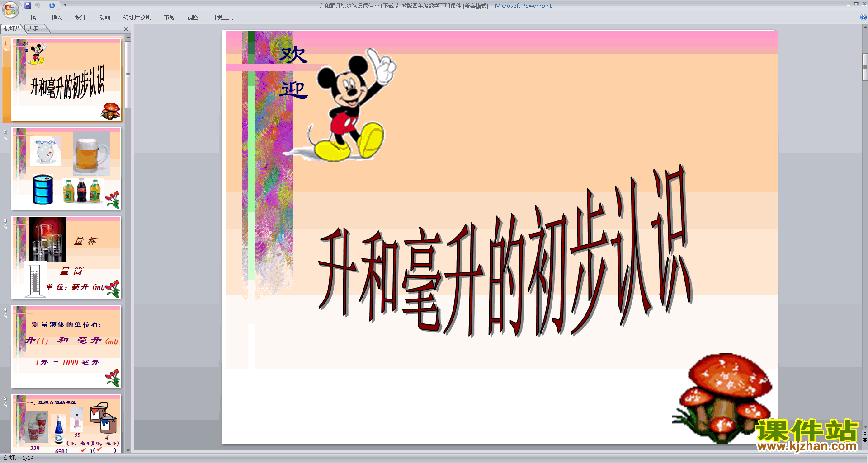Select slide 2 thumbnail with beer mug
Screen dimensions: 868x463
[x=66, y=168]
